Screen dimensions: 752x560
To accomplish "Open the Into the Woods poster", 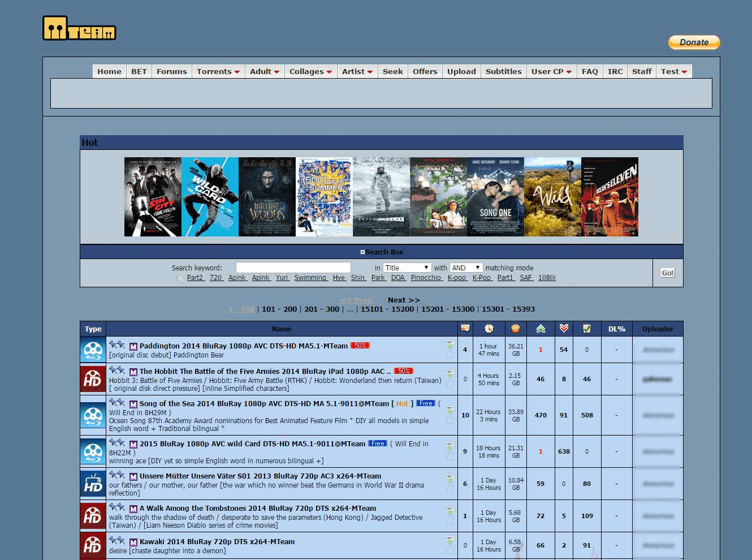I will pos(267,197).
